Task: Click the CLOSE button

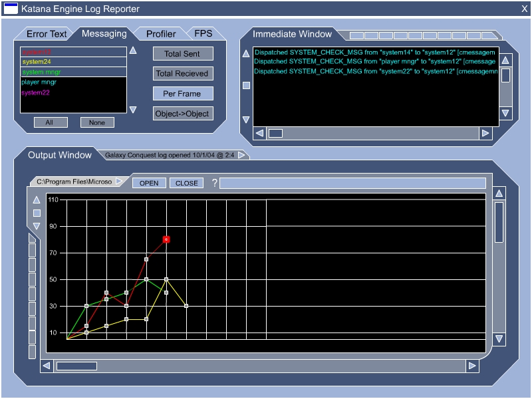Action: 186,183
